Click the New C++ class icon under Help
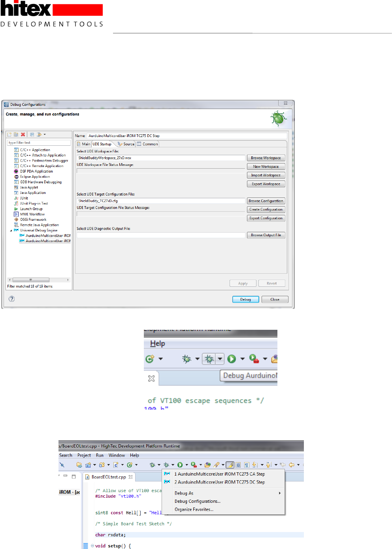392x549 pixels. 150,359
